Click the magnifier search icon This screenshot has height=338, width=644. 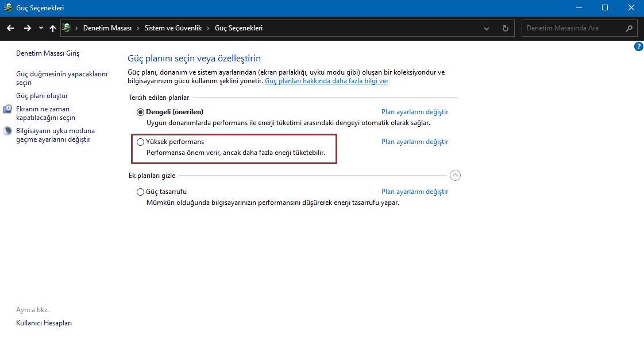pyautogui.click(x=629, y=28)
